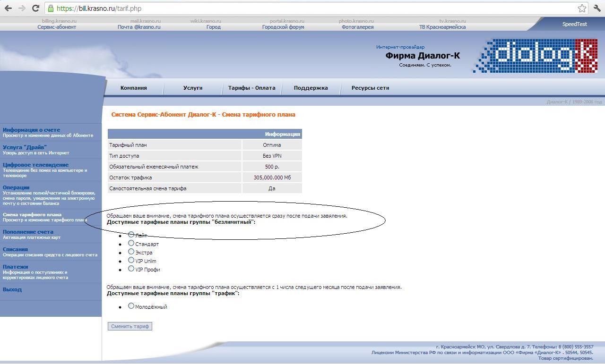The width and height of the screenshot is (605, 364).
Task: Click the Без VPN access type cell
Action: coord(272,156)
